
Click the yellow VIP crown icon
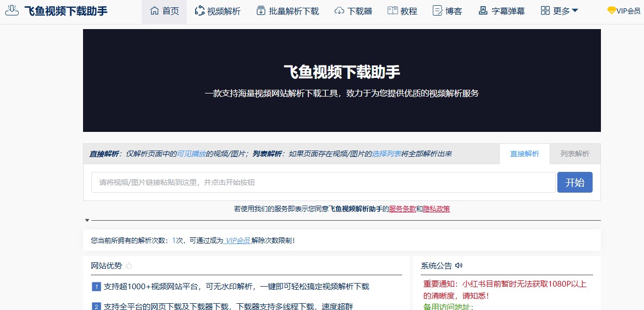[610, 10]
